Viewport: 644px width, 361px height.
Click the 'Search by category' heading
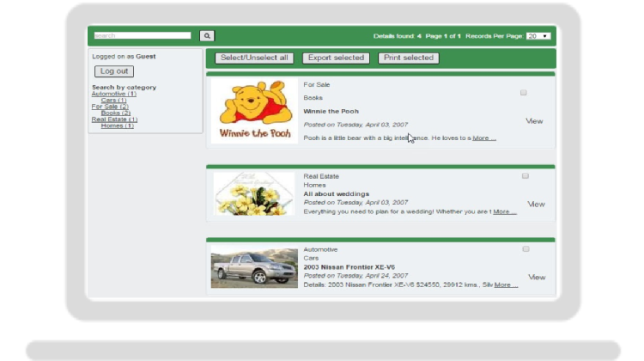point(124,87)
